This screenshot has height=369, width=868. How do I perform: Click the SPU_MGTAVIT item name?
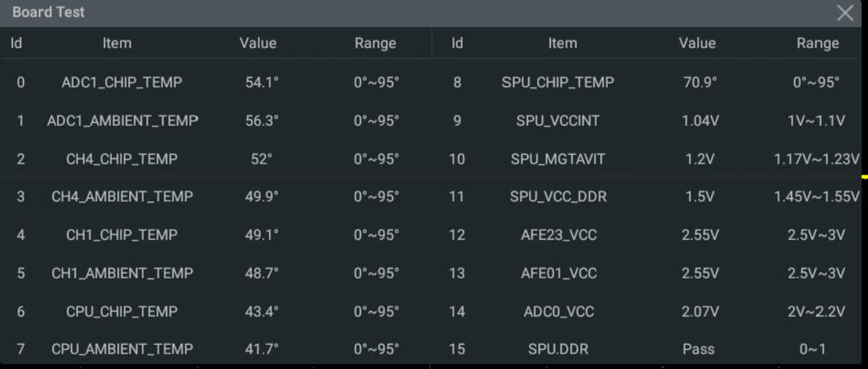(x=558, y=159)
